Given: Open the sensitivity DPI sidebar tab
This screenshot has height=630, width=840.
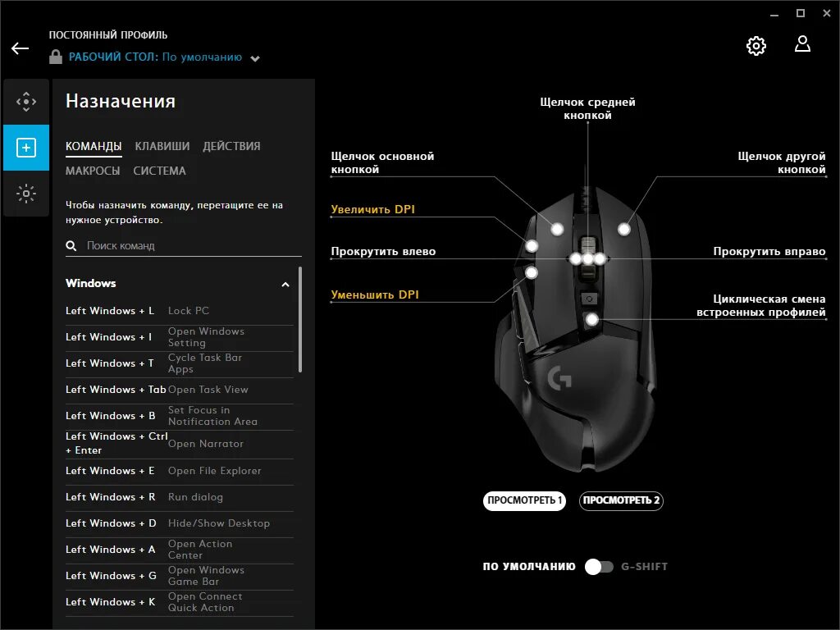Looking at the screenshot, I should 26,102.
